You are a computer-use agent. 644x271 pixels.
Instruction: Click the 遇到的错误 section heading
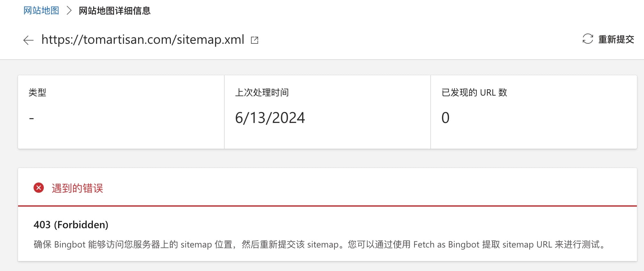pos(77,188)
